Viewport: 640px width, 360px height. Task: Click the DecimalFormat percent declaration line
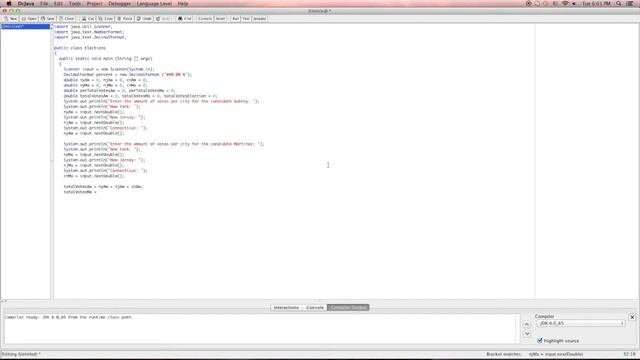pyautogui.click(x=127, y=75)
